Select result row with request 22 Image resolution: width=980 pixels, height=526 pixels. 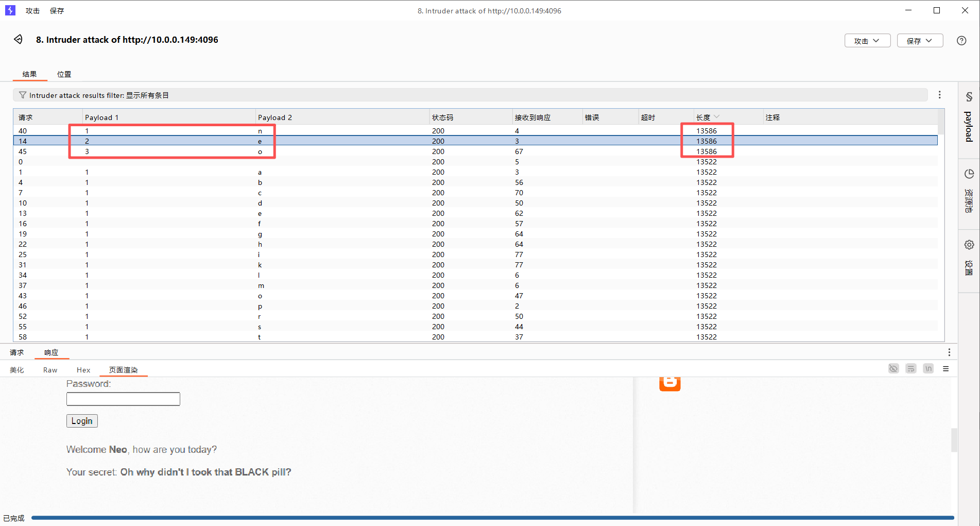point(475,244)
